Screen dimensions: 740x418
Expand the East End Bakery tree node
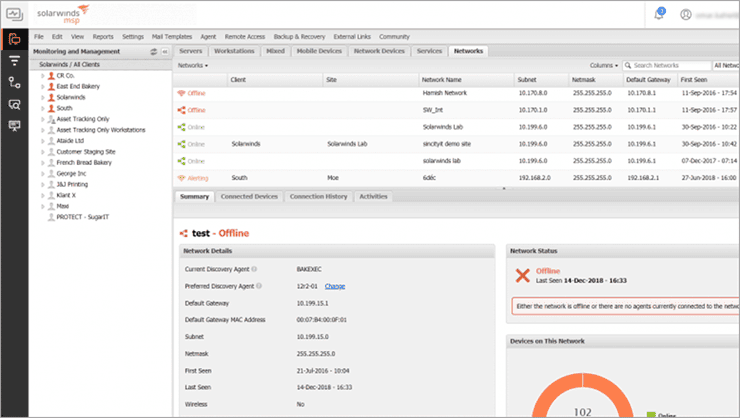pos(42,87)
